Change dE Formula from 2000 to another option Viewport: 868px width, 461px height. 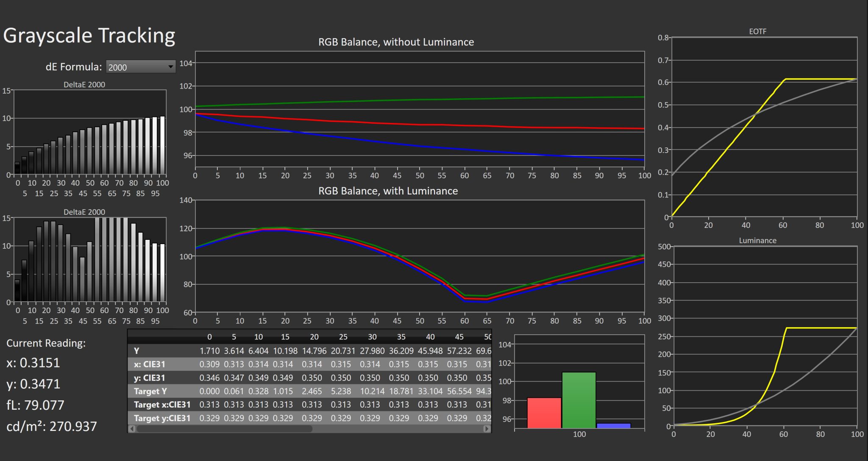(140, 67)
